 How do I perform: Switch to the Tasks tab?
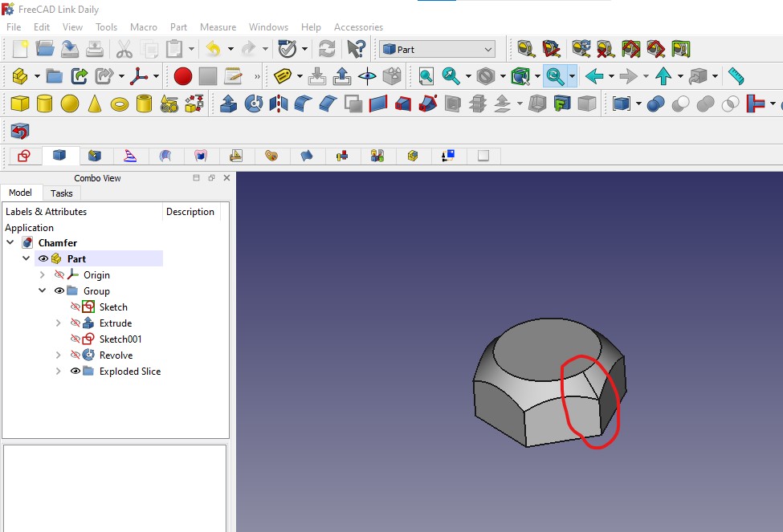point(61,193)
